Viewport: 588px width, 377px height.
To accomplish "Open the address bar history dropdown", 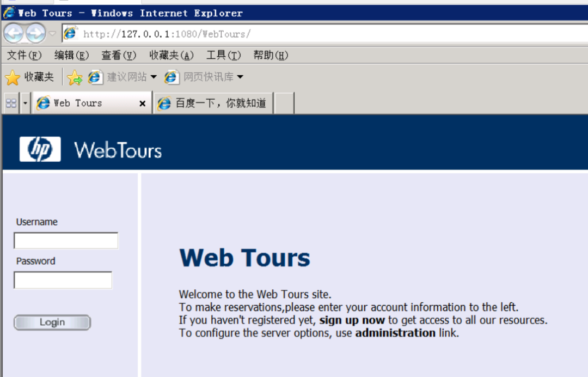I will pyautogui.click(x=52, y=33).
